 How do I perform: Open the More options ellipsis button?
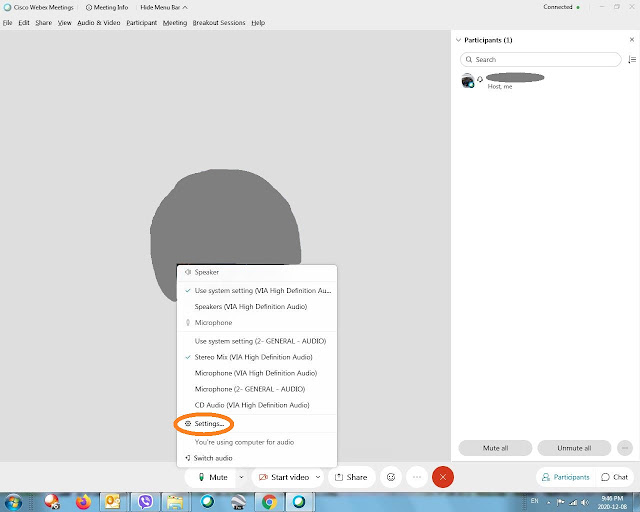pyautogui.click(x=417, y=477)
